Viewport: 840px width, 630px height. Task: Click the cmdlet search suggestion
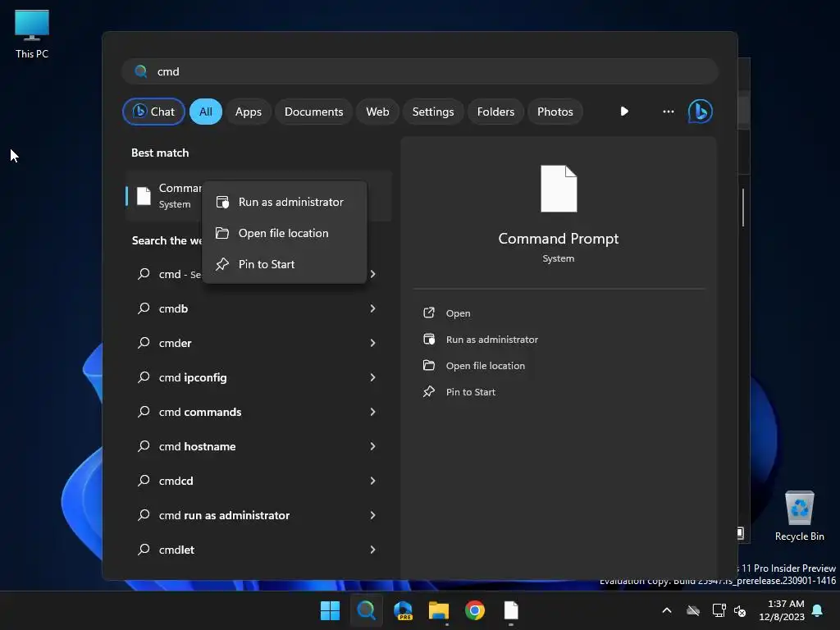[246, 550]
